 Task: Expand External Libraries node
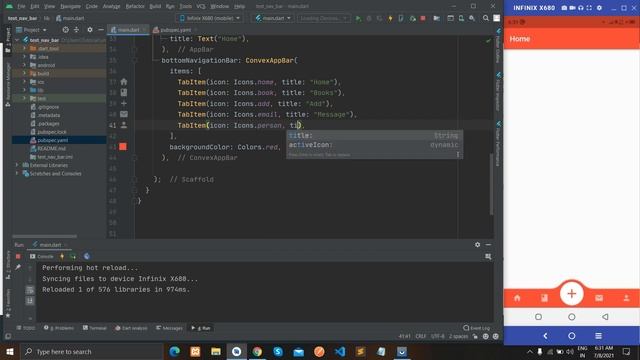coord(17,165)
